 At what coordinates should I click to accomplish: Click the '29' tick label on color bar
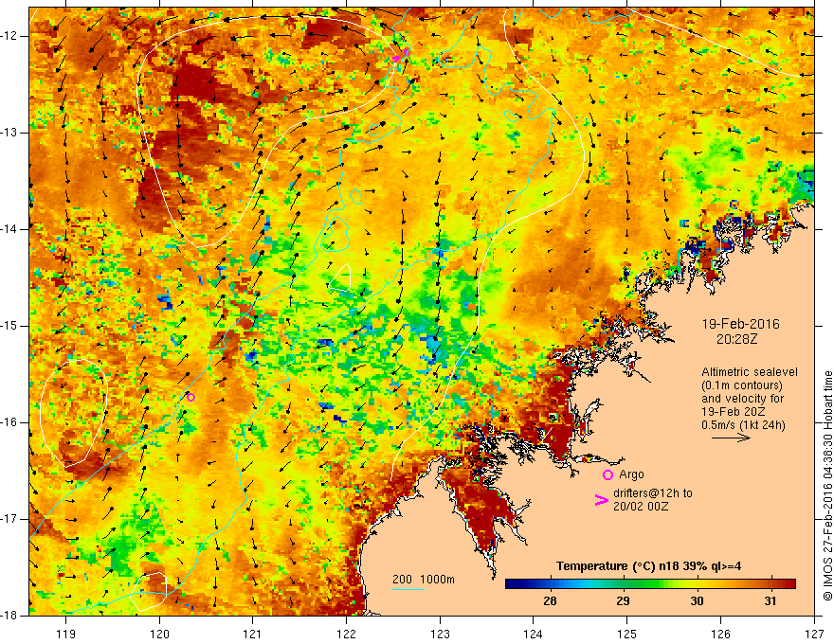coord(623,601)
